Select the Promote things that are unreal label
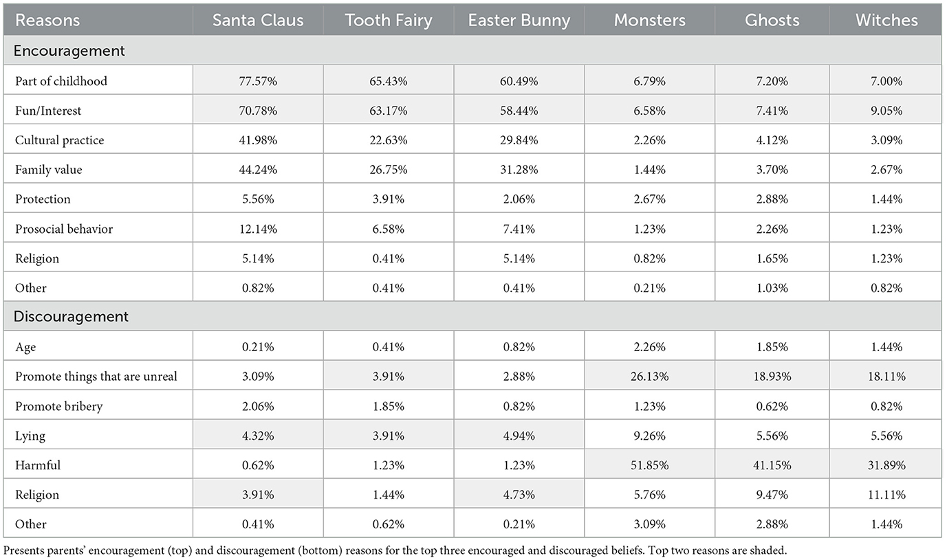947x560 pixels. pos(96,377)
